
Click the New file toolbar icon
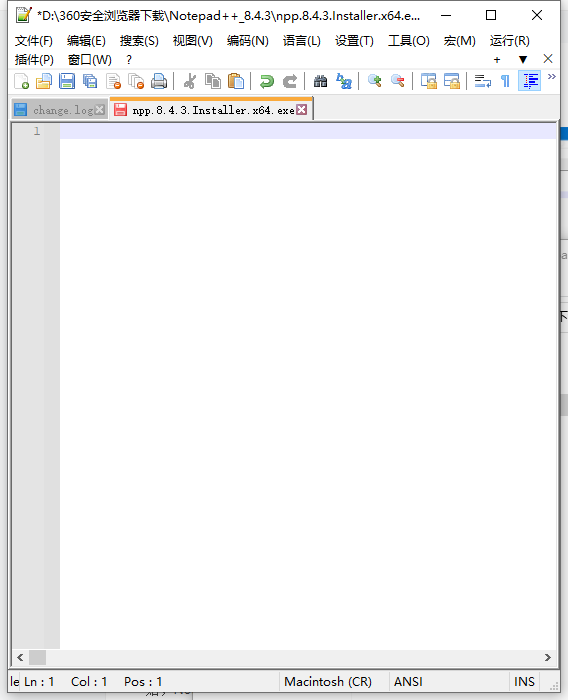pos(21,81)
